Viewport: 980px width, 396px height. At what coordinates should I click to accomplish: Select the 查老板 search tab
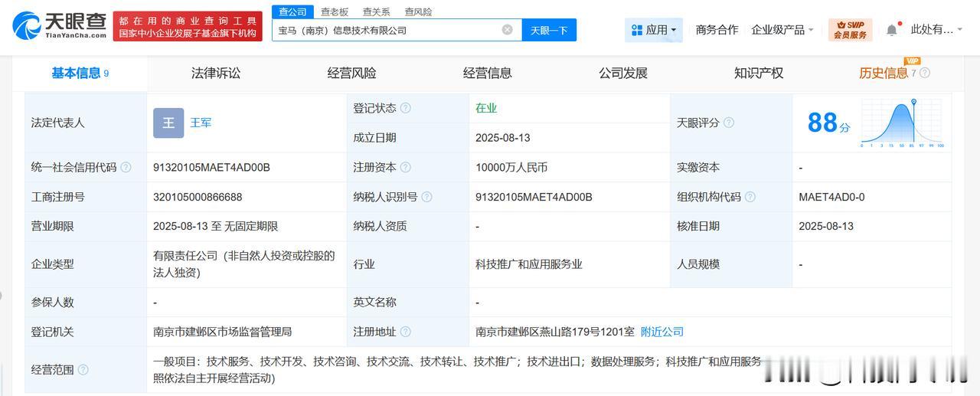coord(335,11)
